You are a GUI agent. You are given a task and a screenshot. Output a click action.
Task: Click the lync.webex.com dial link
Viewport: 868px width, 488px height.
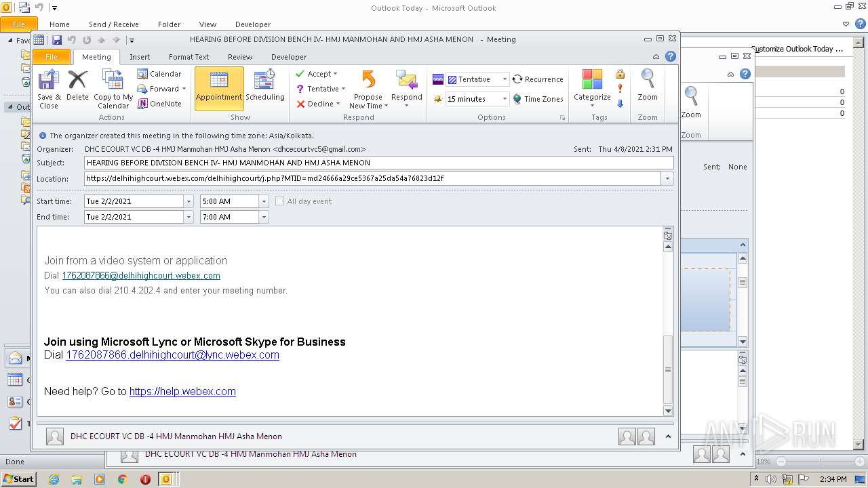click(172, 355)
